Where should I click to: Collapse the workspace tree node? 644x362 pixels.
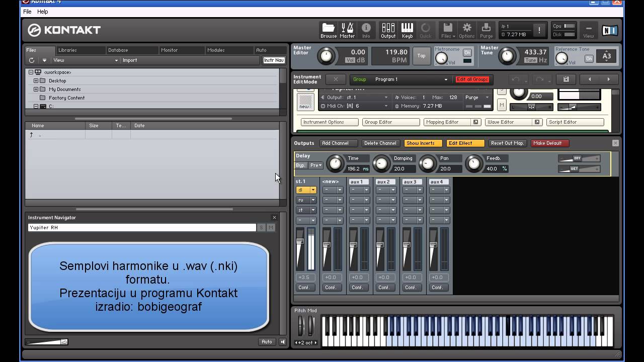[31, 72]
